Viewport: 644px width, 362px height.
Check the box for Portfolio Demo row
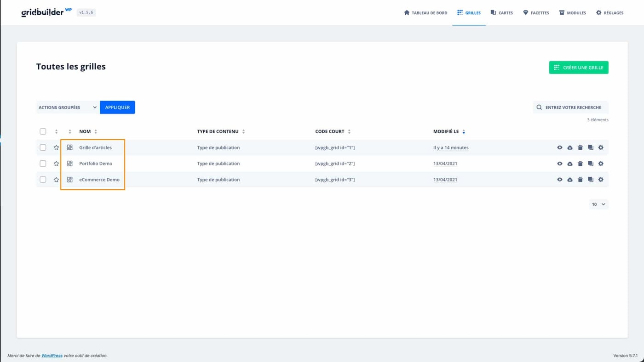coord(43,164)
